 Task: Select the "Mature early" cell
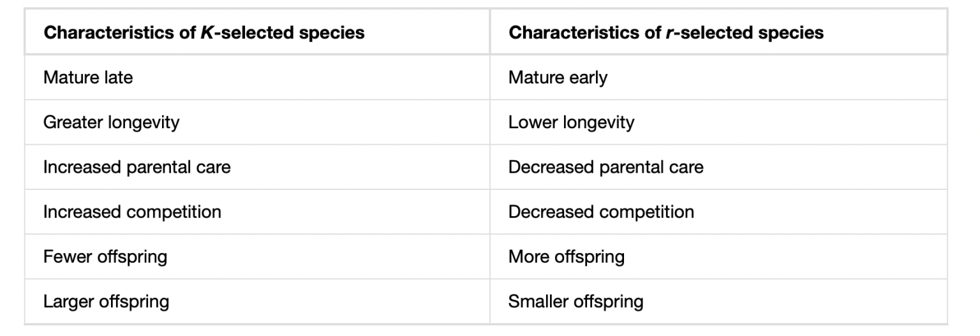pos(558,78)
